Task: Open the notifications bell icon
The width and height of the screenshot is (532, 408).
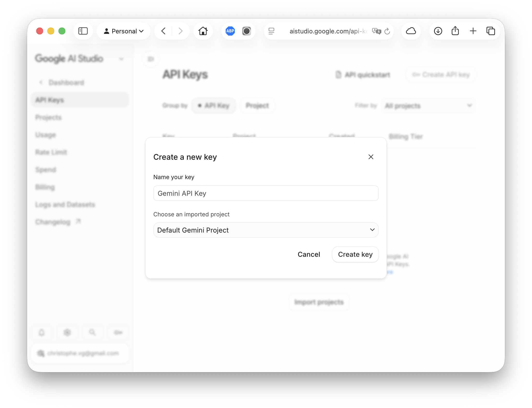Action: (x=42, y=332)
